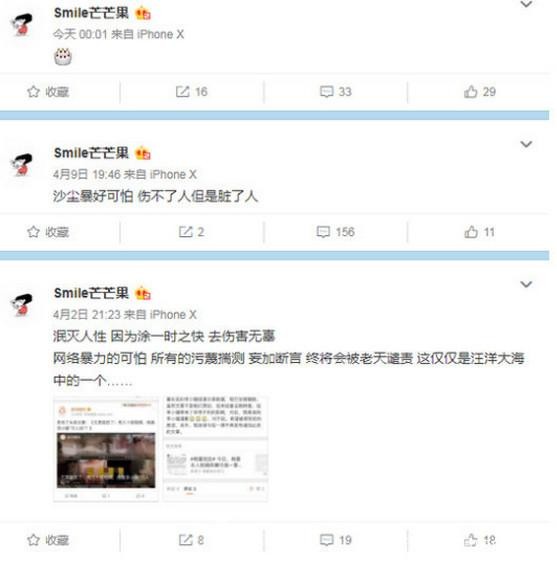
Task: Open the avatar on the April 9 post
Action: click(22, 165)
